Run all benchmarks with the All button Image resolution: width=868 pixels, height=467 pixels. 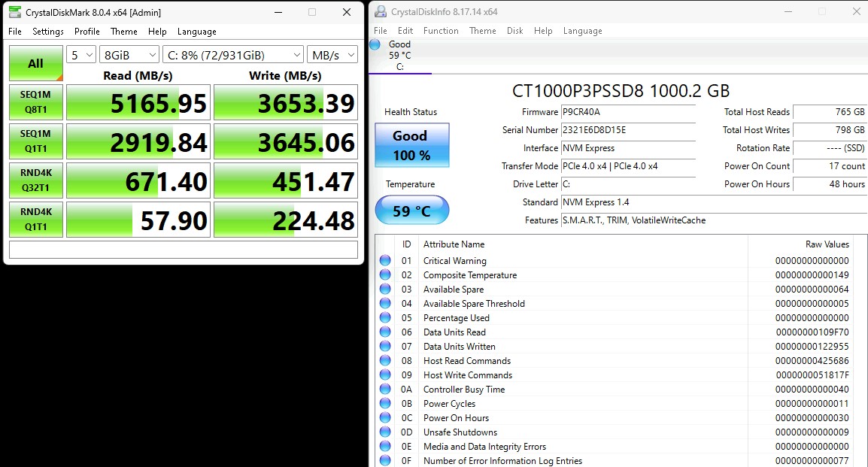36,63
